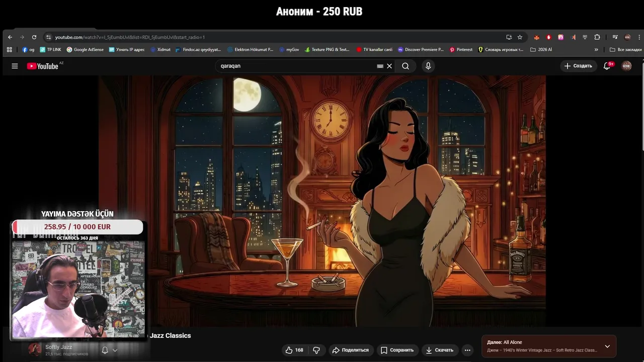Reload the page with the refresh icon
644x362 pixels.
(x=34, y=37)
